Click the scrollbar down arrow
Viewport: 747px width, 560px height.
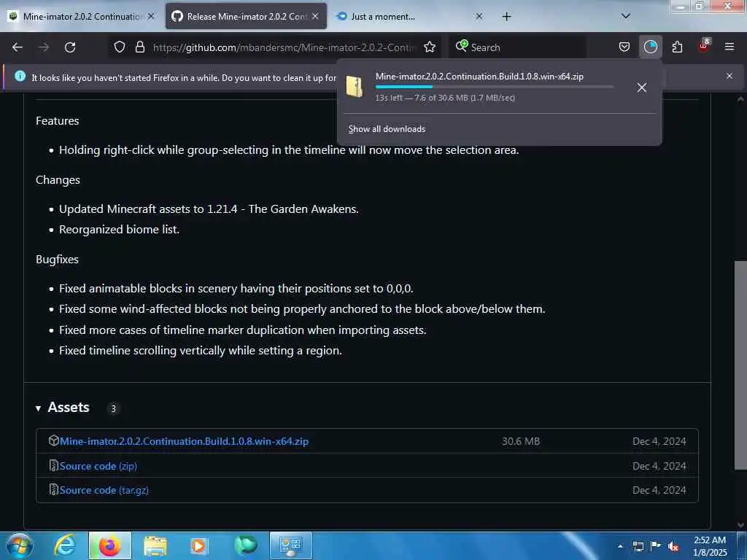point(740,525)
